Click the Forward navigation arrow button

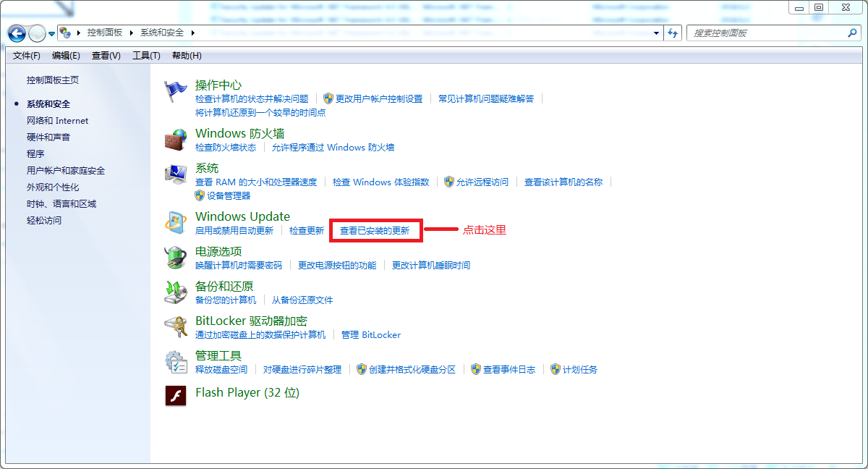point(37,33)
